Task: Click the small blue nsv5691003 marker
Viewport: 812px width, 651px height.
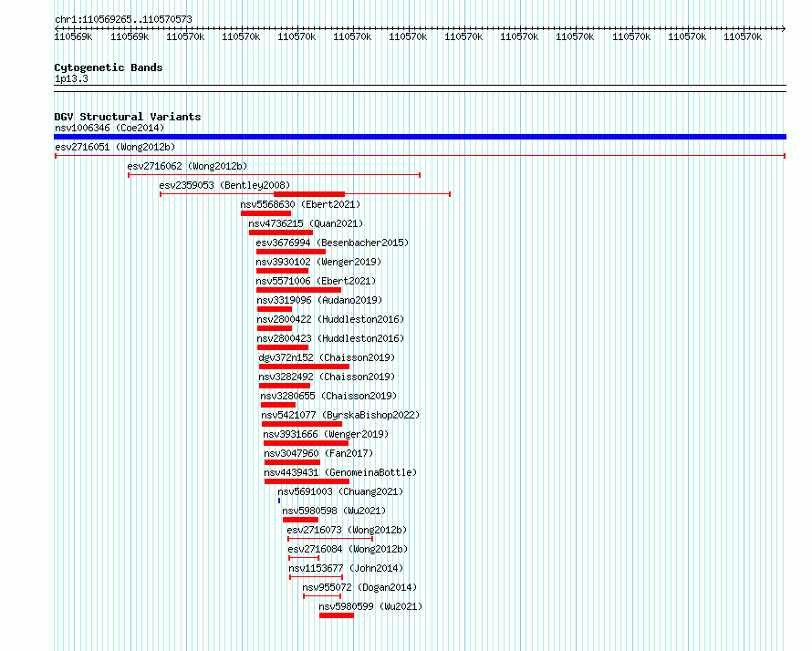Action: (x=279, y=501)
